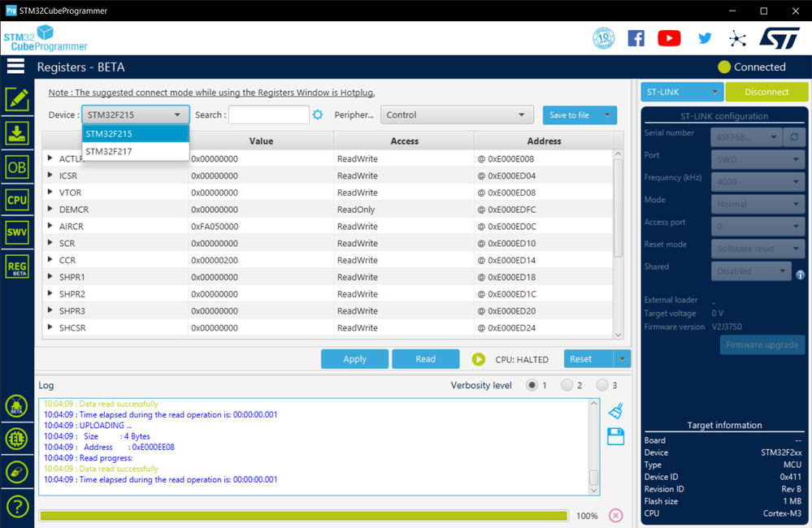Open the hamburger main menu
Screen dimensions: 812x528
tap(15, 67)
